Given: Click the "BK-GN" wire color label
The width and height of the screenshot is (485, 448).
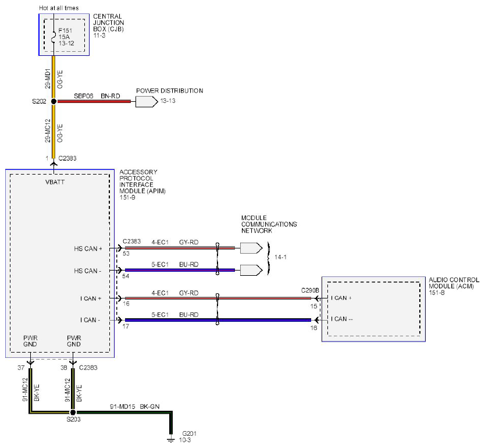Looking at the screenshot, I should 149,407.
